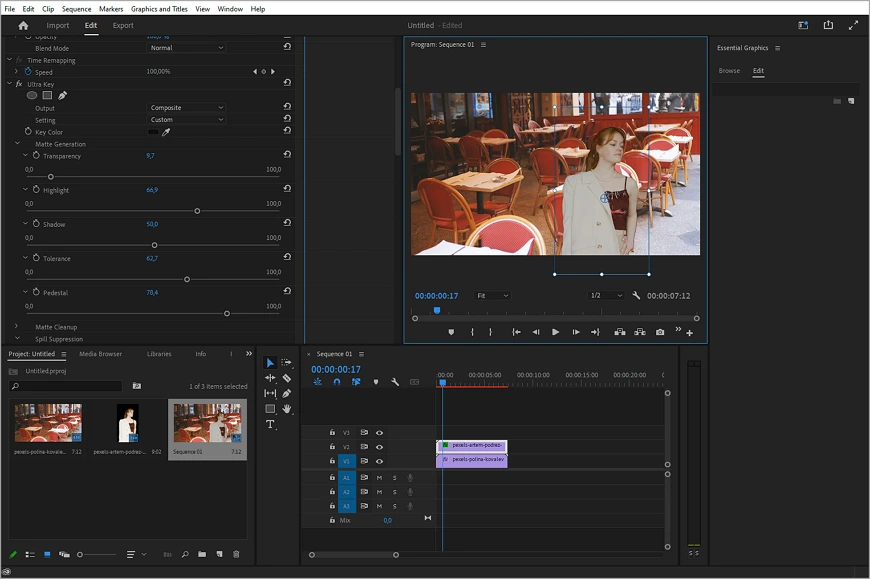Select the Razor tool
870x579 pixels.
point(286,378)
